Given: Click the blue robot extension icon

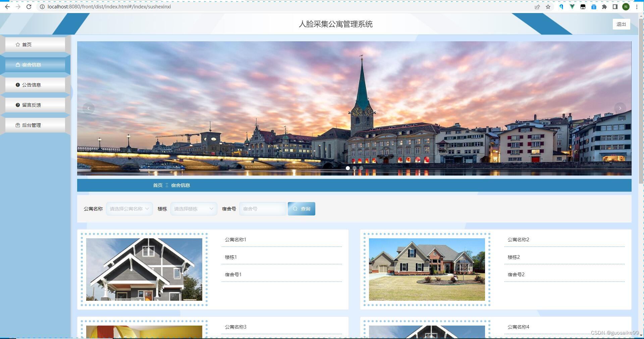Looking at the screenshot, I should [x=594, y=7].
